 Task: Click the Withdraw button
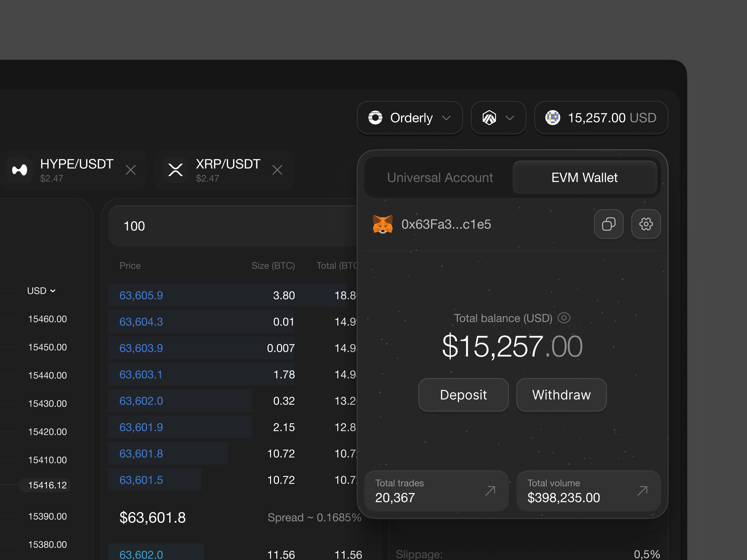561,395
